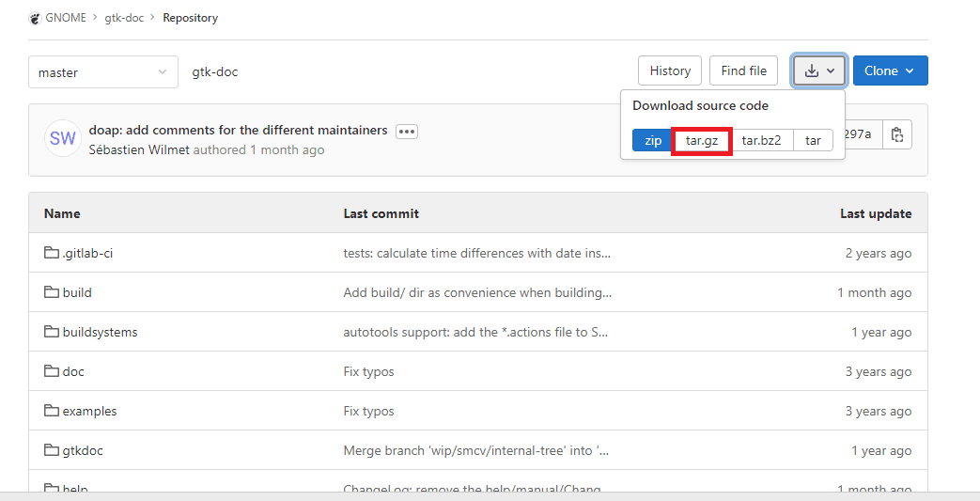The image size is (980, 501).
Task: Open the GNOME breadcrumb link
Action: 66,18
